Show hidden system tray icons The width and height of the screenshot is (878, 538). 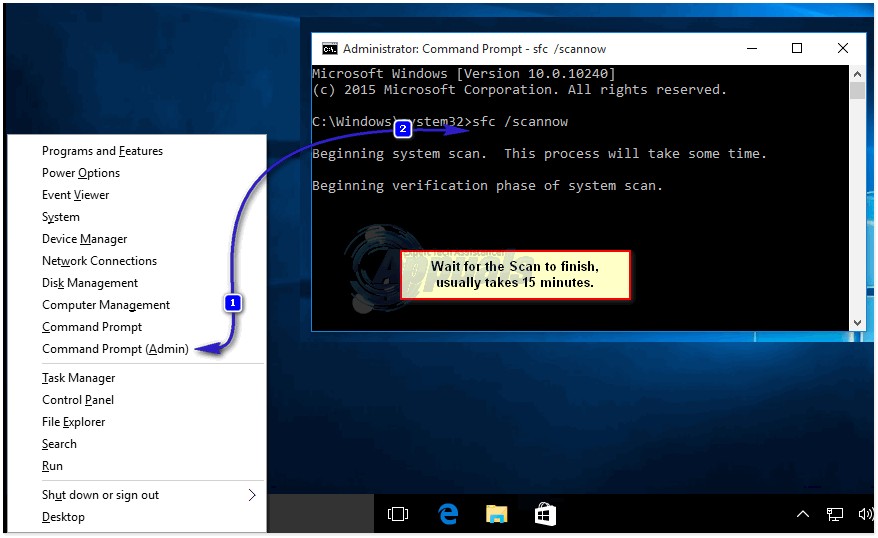tap(803, 514)
